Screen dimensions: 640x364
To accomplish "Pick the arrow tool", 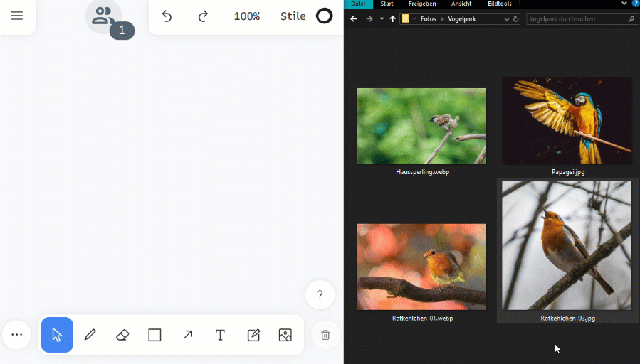I will pos(187,335).
